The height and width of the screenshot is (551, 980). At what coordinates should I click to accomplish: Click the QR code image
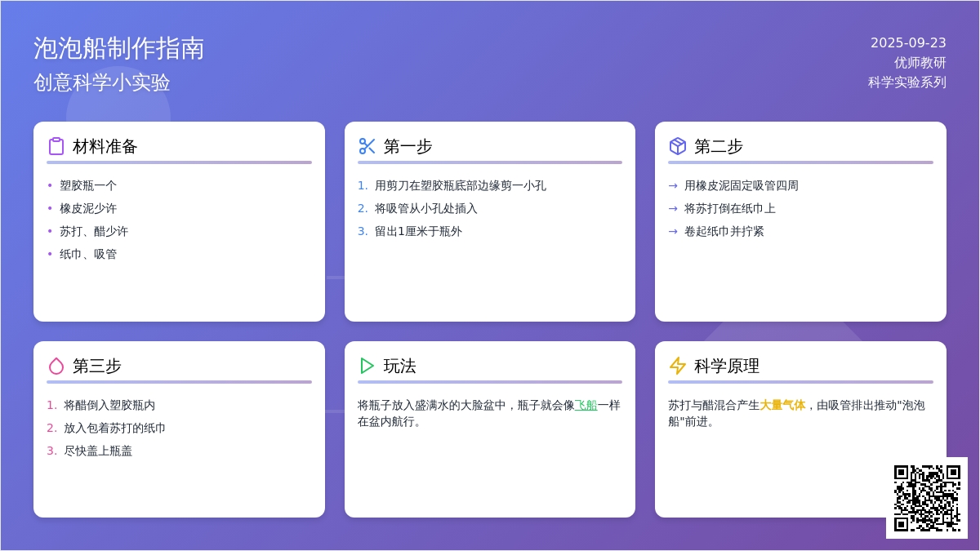click(926, 497)
